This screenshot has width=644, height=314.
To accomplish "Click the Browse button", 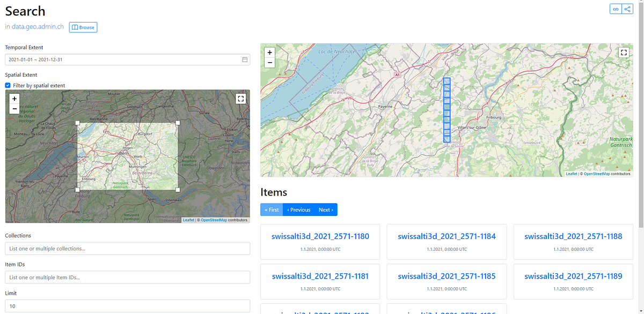I will click(x=83, y=27).
